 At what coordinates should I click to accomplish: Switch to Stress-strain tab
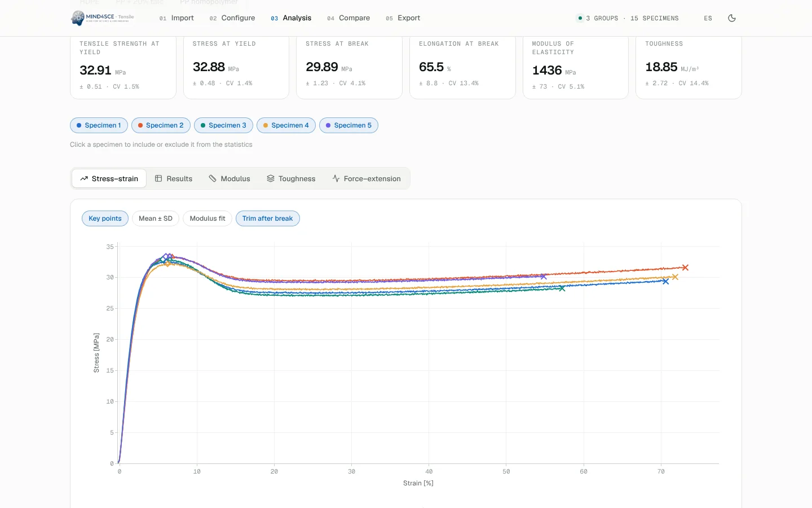(109, 178)
